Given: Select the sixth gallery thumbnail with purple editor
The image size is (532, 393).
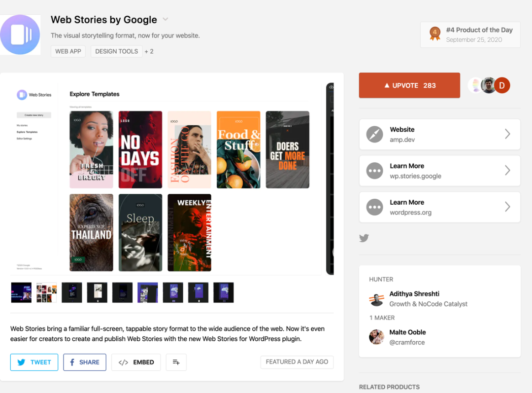Looking at the screenshot, I should 148,292.
